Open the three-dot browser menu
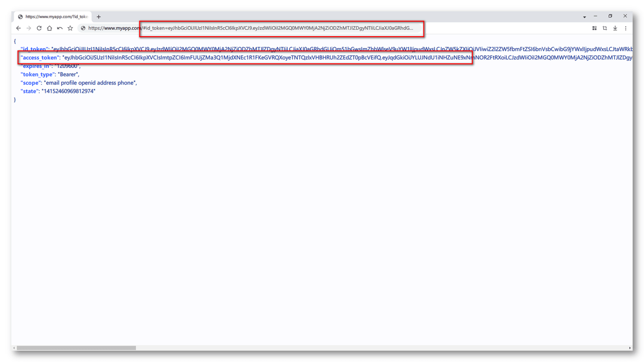Screen dimensions: 644x362 [x=625, y=28]
